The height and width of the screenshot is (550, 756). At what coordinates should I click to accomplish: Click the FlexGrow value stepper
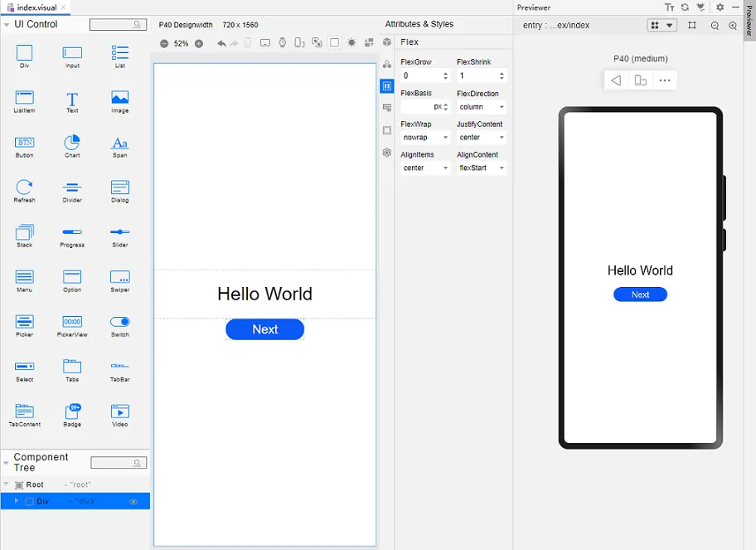pos(445,75)
